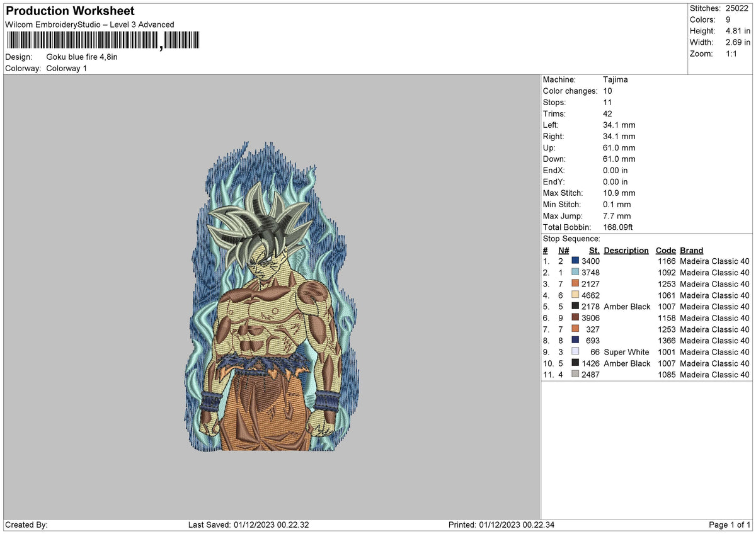Click the blue swatch for stop 1

click(x=575, y=261)
